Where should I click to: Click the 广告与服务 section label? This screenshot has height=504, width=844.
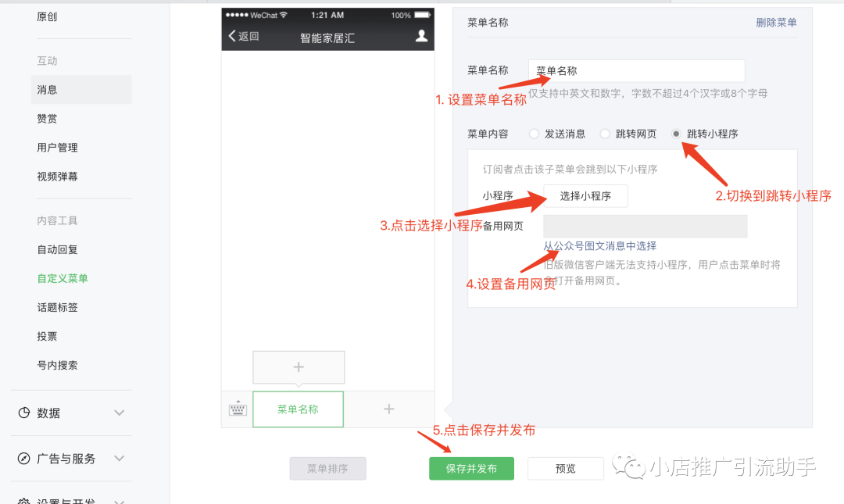[66, 459]
